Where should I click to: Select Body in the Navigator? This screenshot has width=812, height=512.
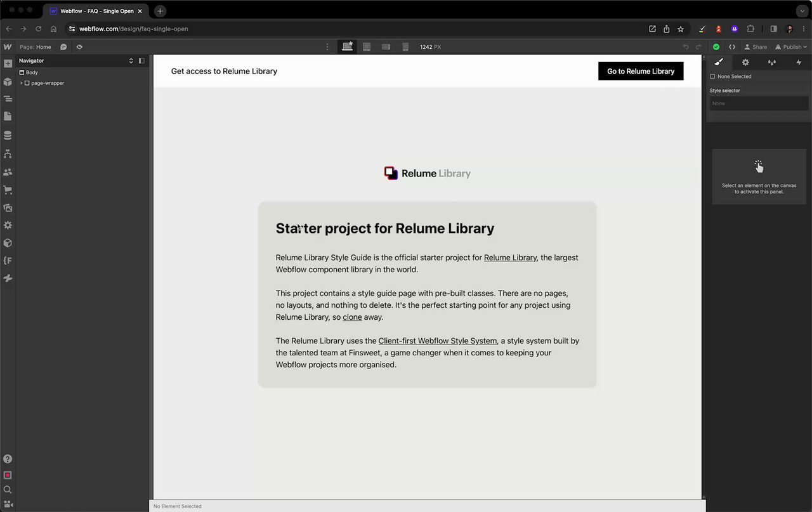pyautogui.click(x=29, y=72)
